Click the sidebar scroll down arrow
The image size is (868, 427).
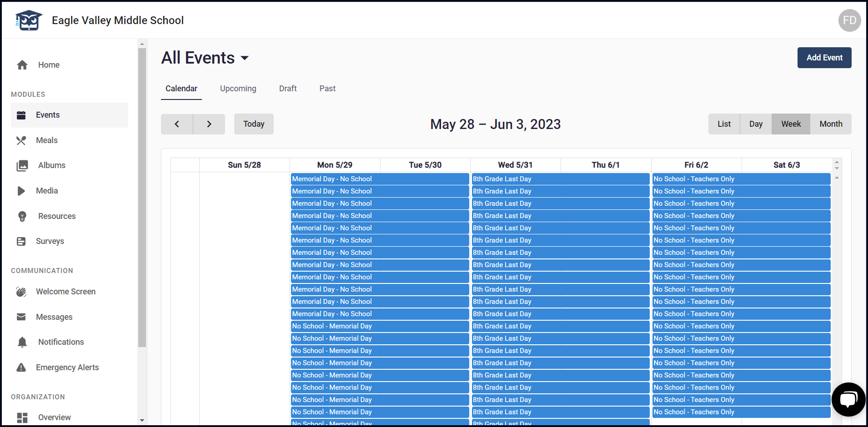142,420
